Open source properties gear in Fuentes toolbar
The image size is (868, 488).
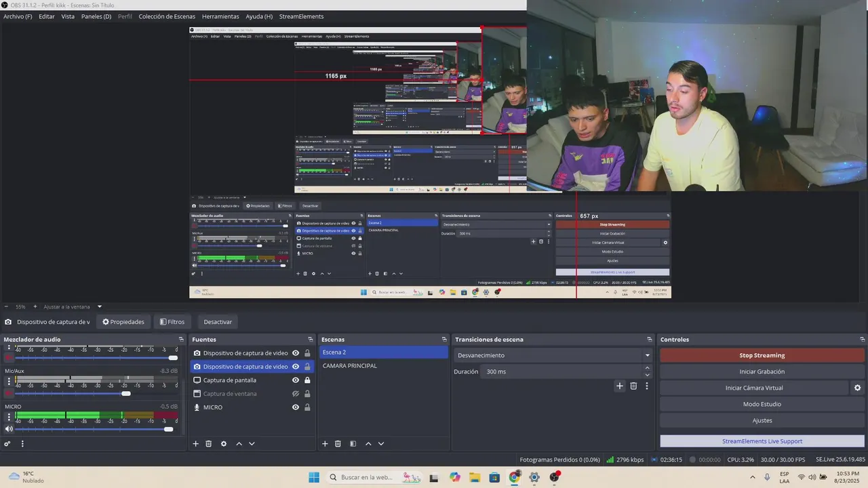coord(224,444)
